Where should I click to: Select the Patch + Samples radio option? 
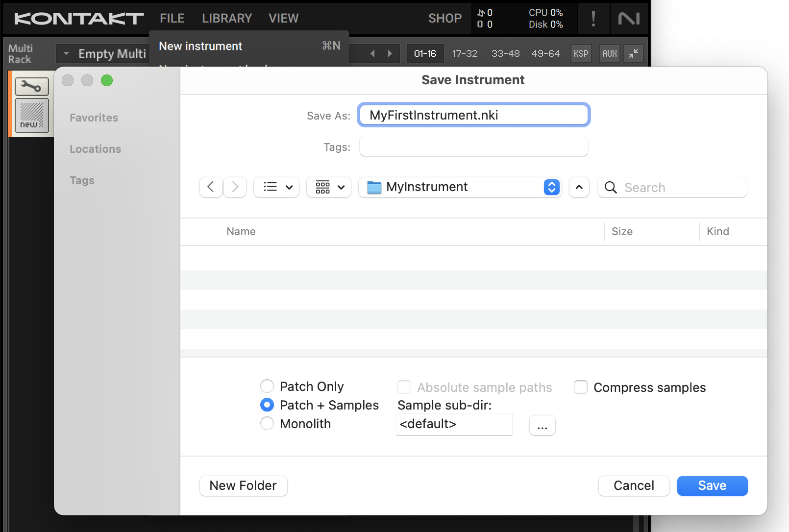(267, 405)
